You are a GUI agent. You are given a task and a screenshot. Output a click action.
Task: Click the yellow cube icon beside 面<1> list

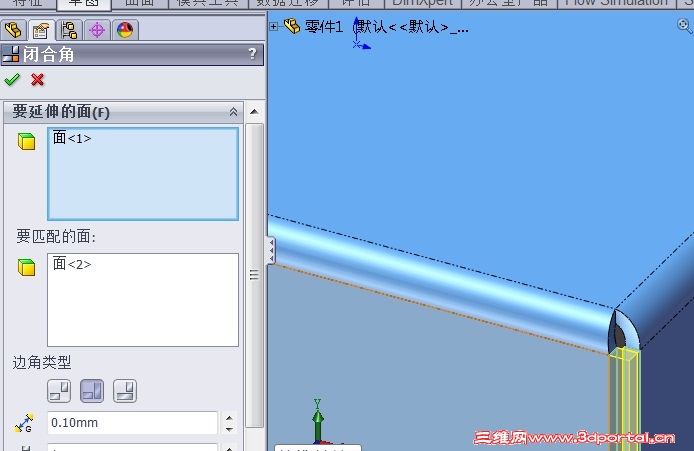tap(27, 142)
